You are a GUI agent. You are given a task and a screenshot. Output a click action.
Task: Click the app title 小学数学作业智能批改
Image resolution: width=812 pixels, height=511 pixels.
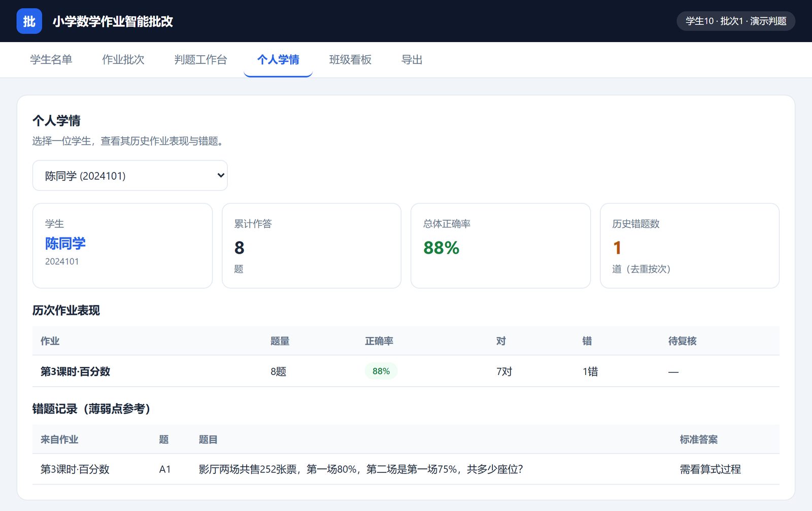click(x=113, y=21)
